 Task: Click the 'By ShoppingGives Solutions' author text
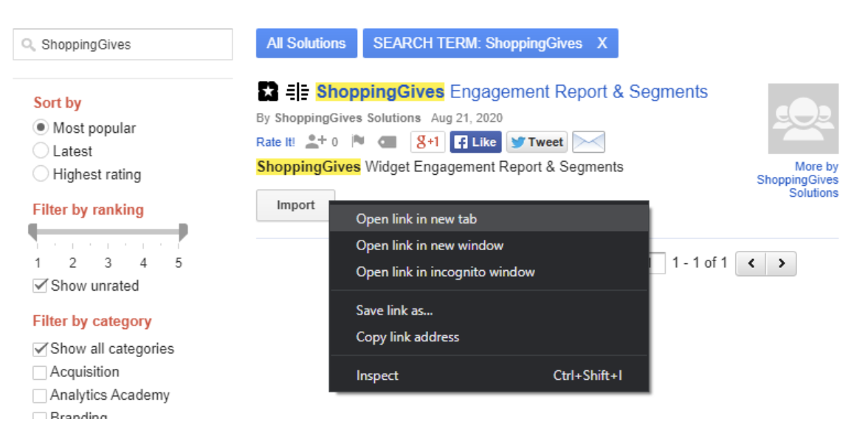[x=339, y=118]
